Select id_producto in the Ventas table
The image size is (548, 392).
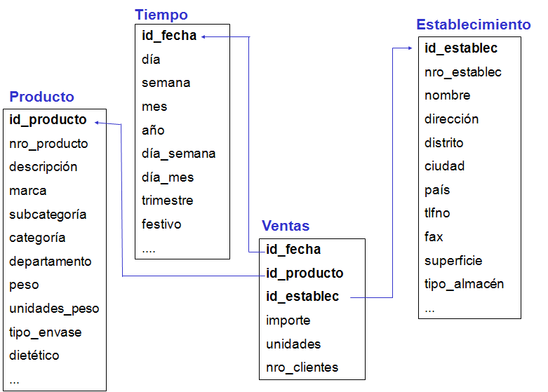(305, 273)
